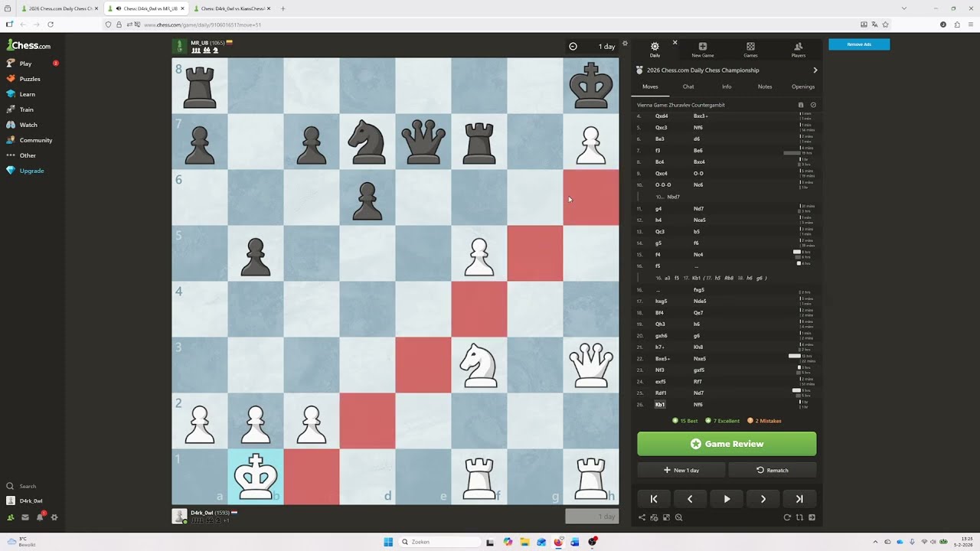Close the Daily tab with the X

[675, 42]
